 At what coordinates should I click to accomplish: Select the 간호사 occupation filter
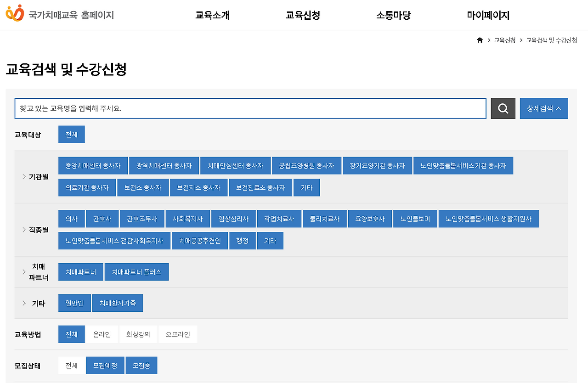[x=102, y=219]
